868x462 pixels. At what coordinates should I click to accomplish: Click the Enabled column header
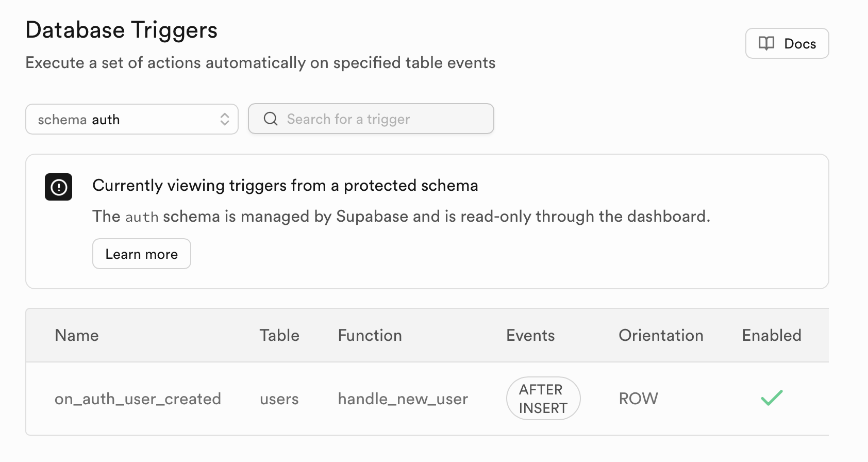[x=772, y=336]
